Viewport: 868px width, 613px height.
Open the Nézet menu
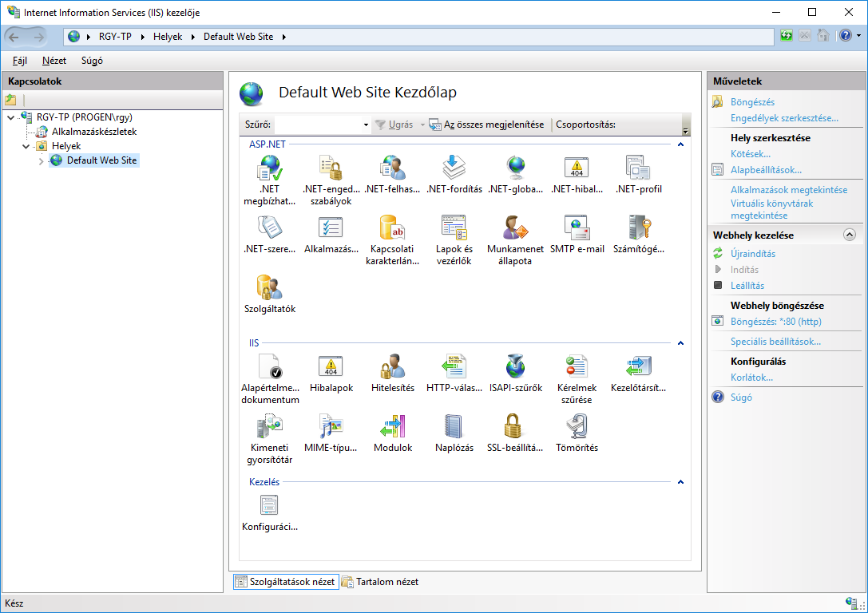[54, 61]
